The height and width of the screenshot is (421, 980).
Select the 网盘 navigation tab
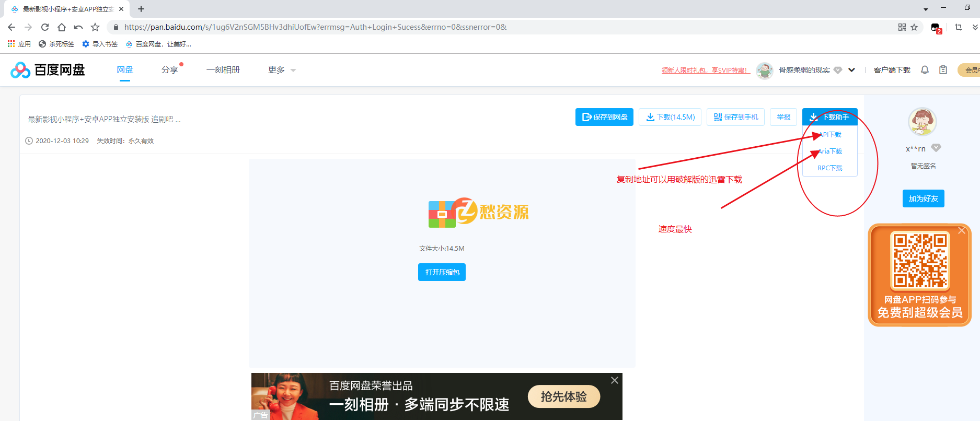pos(125,69)
